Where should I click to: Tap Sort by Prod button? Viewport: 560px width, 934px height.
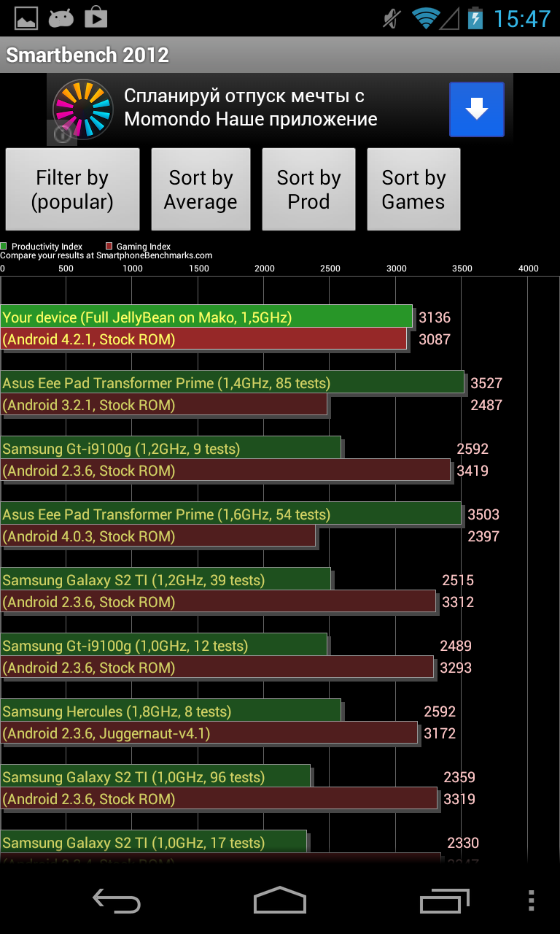coord(308,190)
